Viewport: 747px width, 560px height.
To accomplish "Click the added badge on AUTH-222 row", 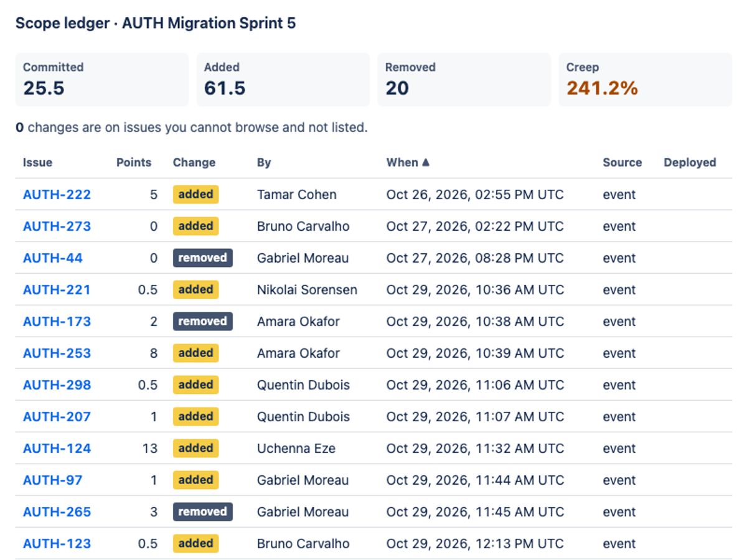I will click(195, 194).
